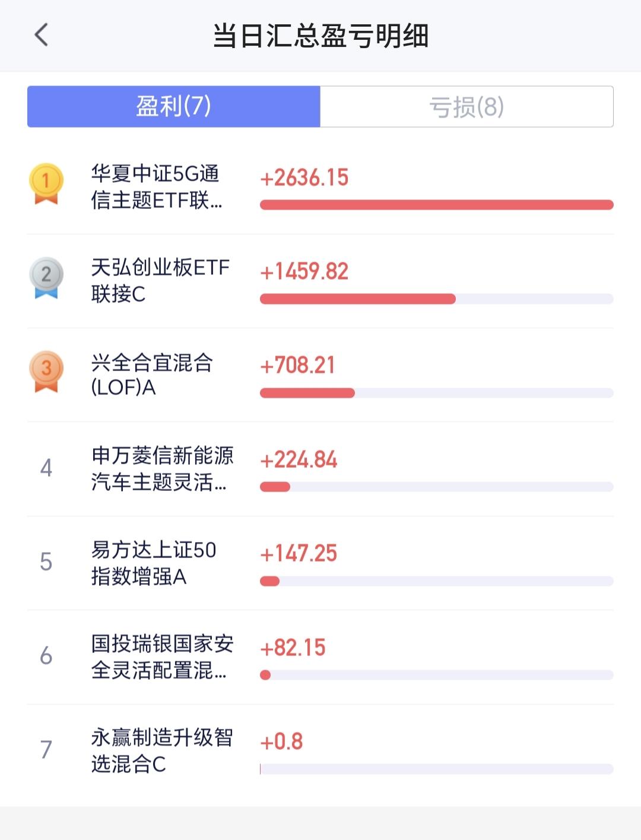Click the bronze third-place medal icon
641x840 pixels.
[46, 371]
